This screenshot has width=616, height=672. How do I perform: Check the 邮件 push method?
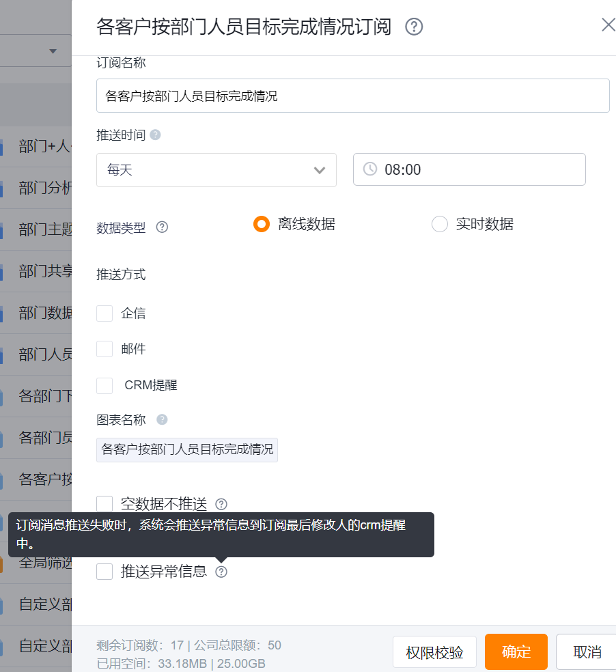click(104, 349)
